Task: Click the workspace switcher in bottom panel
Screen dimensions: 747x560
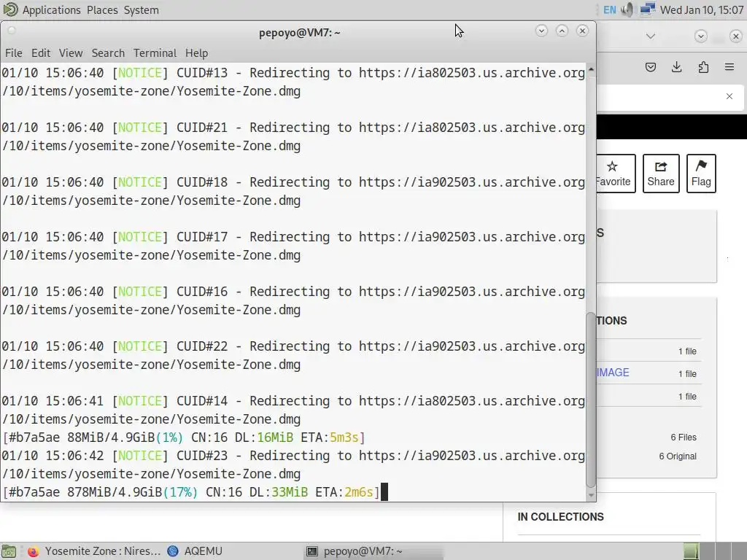Action: coord(715,551)
